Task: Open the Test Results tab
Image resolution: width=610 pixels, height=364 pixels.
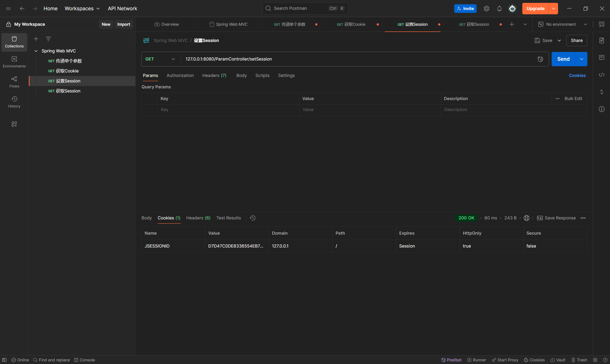Action: click(228, 218)
